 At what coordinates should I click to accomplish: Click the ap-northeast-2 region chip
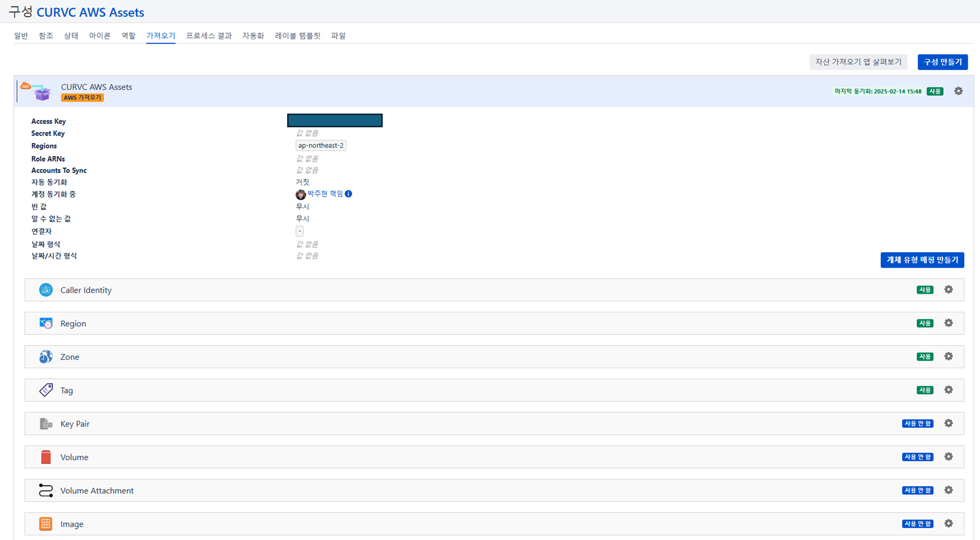pyautogui.click(x=321, y=145)
